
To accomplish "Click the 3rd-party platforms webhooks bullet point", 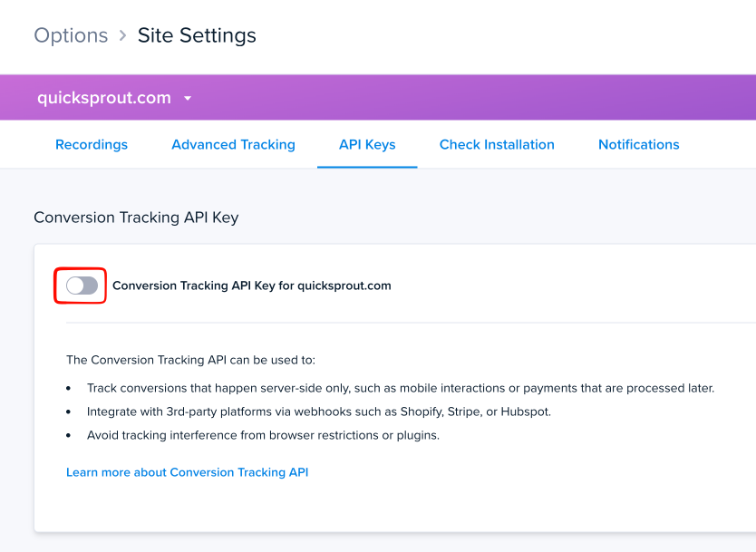I will pos(319,412).
